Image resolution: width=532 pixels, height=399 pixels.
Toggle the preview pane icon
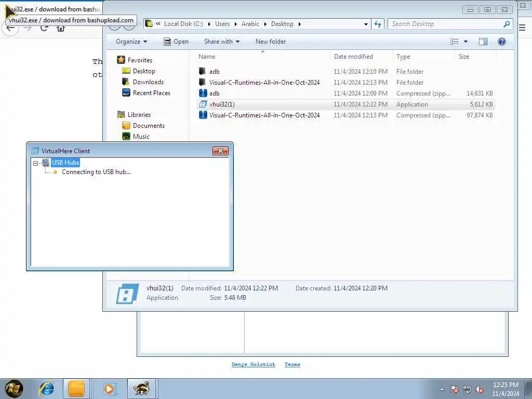coord(483,42)
